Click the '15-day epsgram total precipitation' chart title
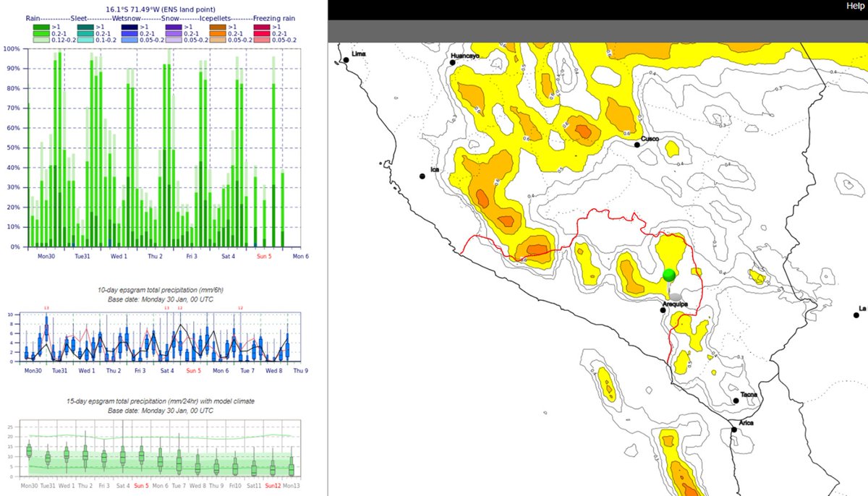 pyautogui.click(x=161, y=401)
